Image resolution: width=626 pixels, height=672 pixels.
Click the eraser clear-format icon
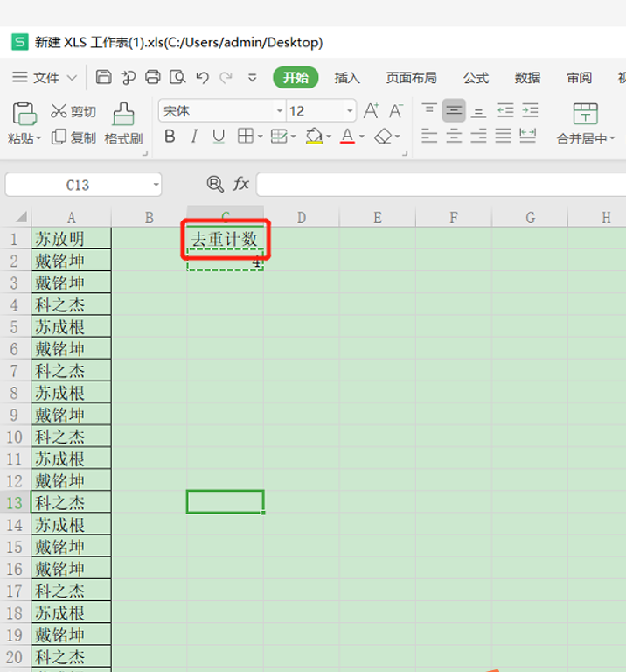(383, 136)
